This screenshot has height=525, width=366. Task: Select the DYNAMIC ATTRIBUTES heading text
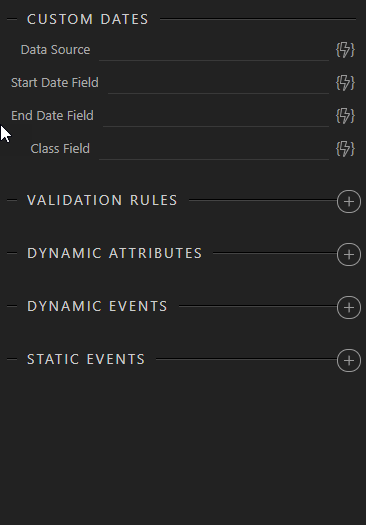coord(115,253)
